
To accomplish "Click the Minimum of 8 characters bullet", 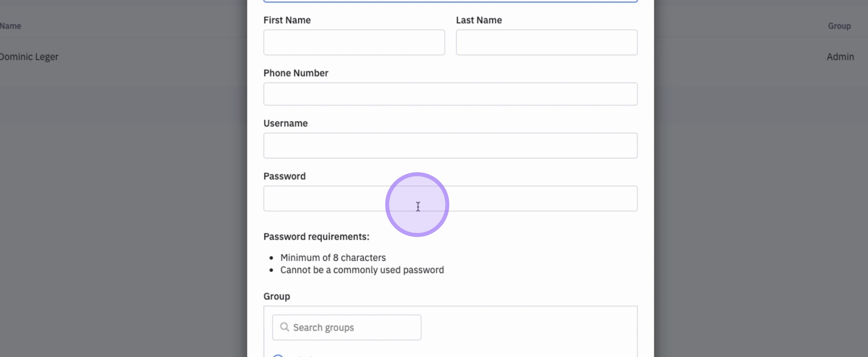I will tap(333, 258).
